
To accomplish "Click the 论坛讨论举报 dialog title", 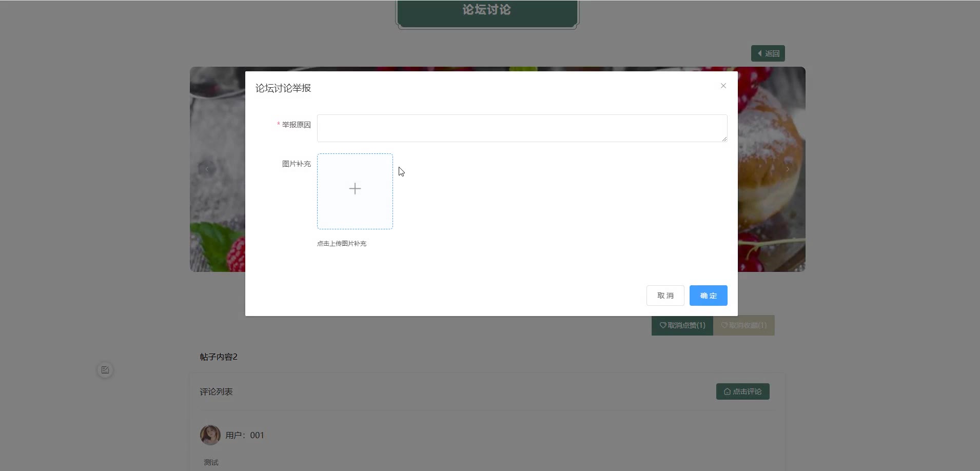I will 283,88.
